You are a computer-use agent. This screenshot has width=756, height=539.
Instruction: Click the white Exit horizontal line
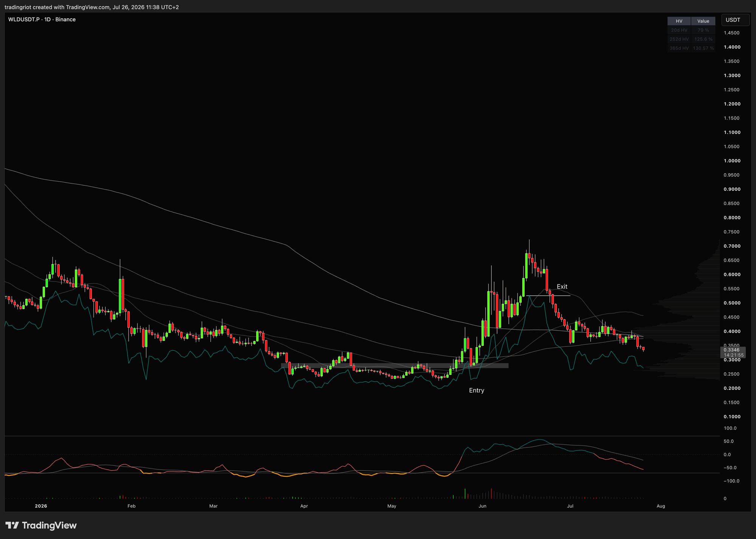pyautogui.click(x=548, y=295)
